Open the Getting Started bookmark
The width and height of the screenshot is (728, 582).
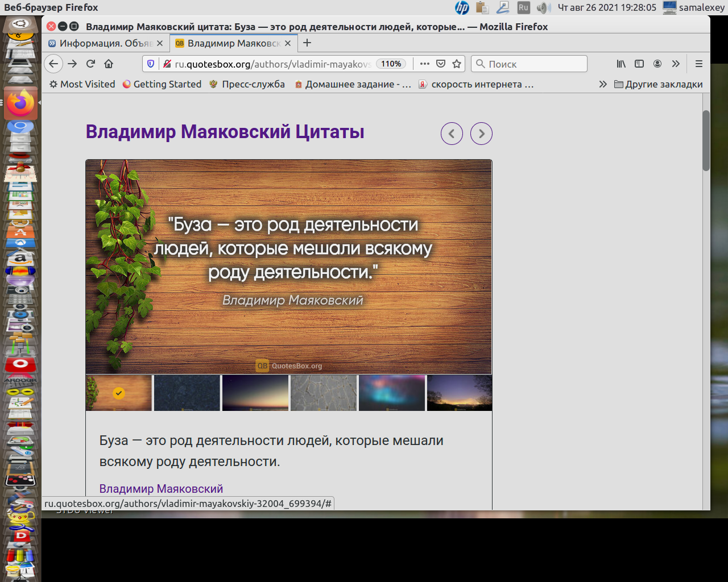click(162, 84)
